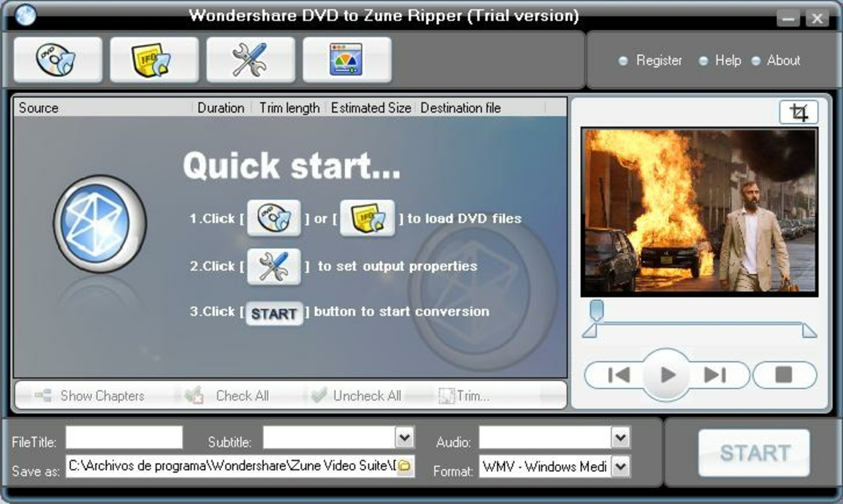
Task: Click the FileTitle input field
Action: [x=124, y=437]
